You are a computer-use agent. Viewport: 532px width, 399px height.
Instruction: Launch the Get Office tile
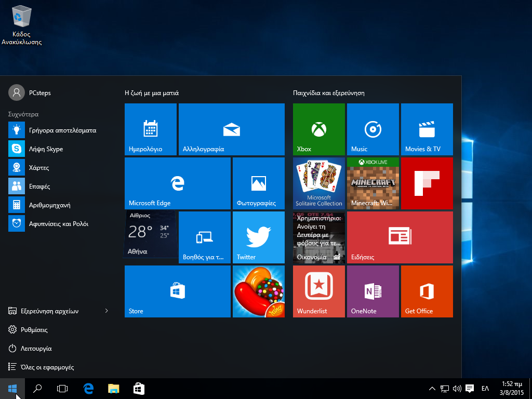click(x=427, y=291)
